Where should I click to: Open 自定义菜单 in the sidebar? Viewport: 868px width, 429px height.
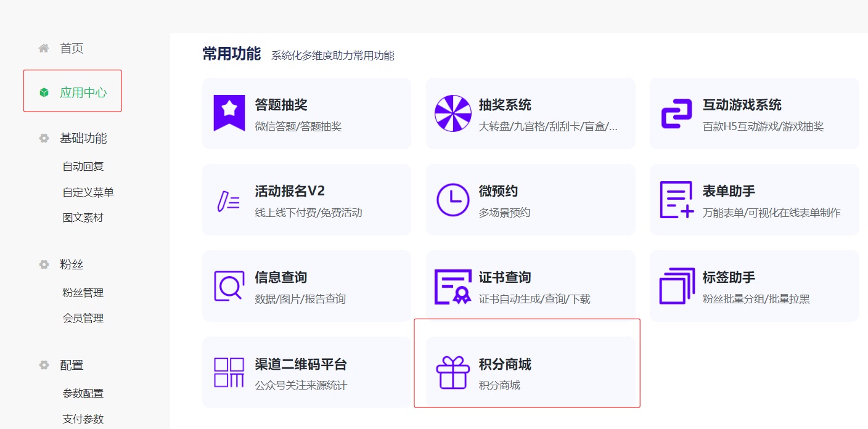point(88,192)
